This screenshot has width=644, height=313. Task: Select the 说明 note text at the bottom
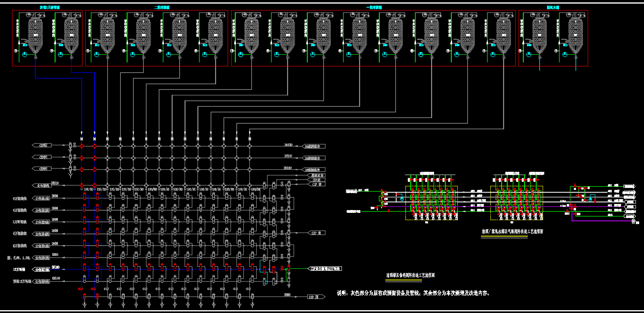[413, 293]
